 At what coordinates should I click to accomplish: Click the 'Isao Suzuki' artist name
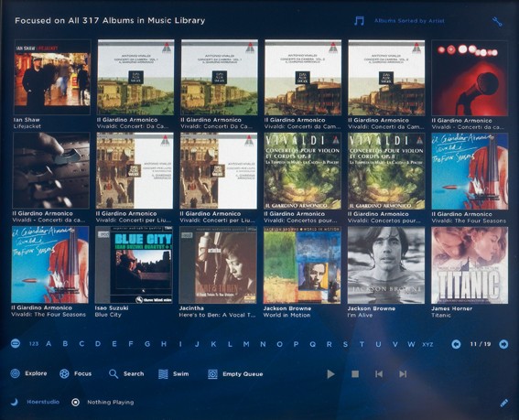click(x=112, y=307)
